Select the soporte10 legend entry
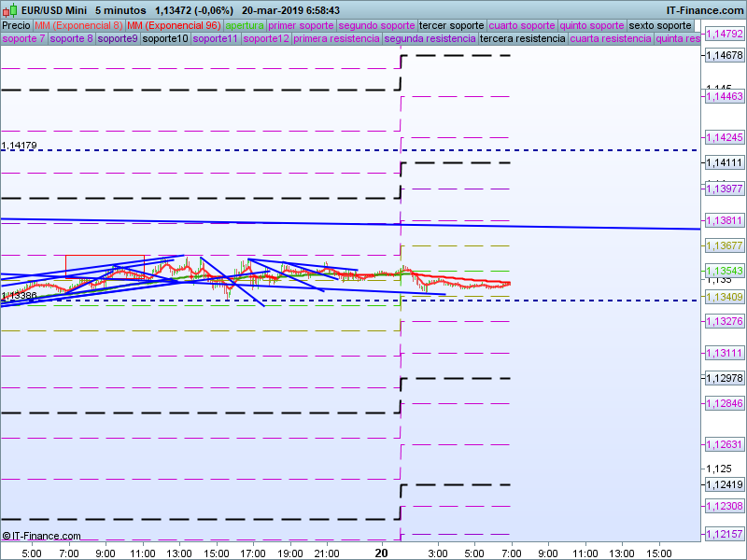747x560 pixels. pyautogui.click(x=165, y=39)
